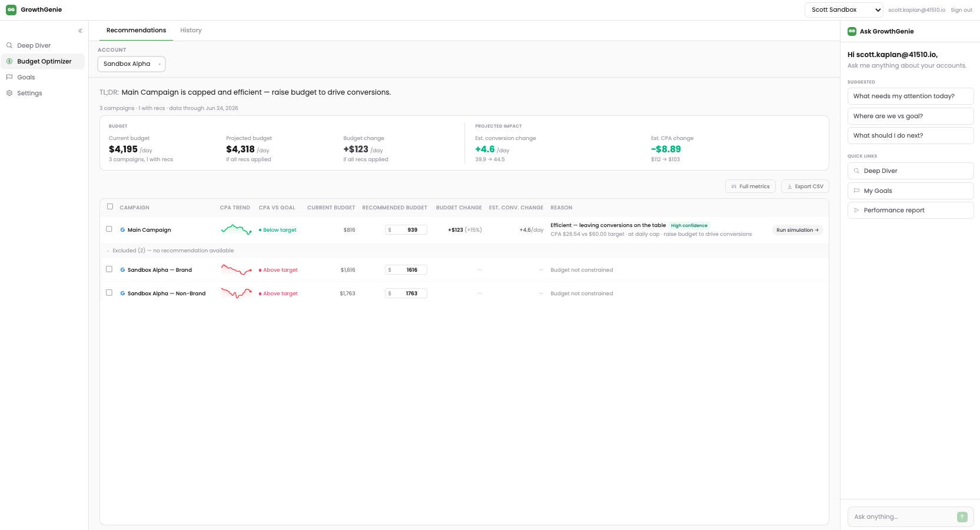
Task: Click the RECOMMENDED BUDGET column header
Action: 394,208
